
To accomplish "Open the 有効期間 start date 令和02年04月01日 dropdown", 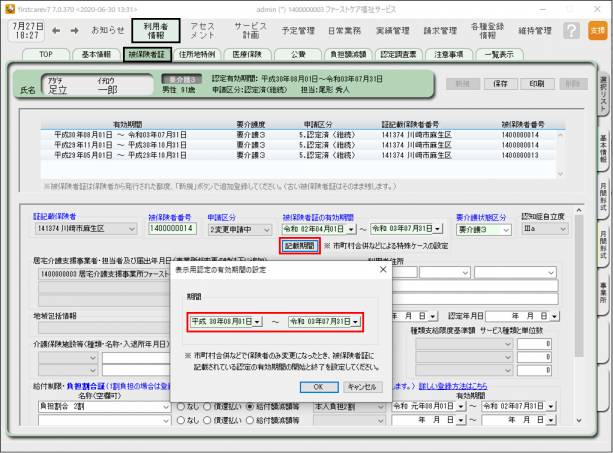I will 351,229.
